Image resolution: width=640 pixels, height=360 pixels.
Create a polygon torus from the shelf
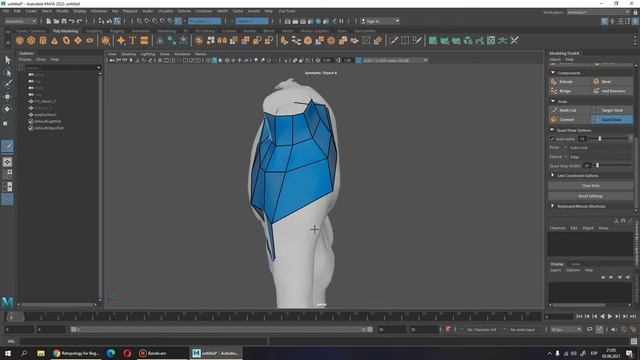pos(66,40)
